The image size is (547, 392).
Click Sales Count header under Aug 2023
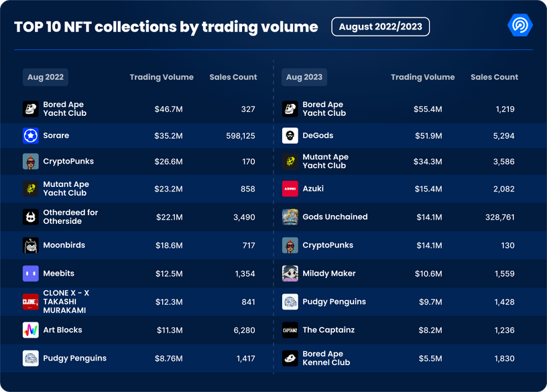[494, 77]
